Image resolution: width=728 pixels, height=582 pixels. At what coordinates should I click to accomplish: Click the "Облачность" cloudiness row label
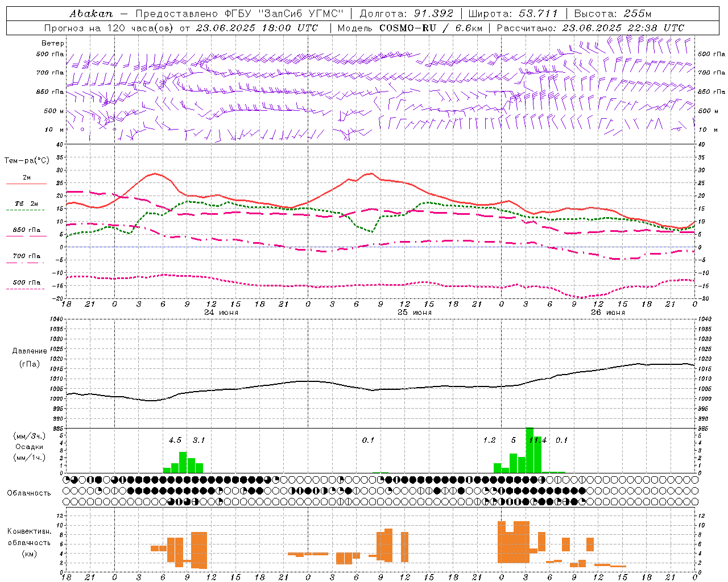[30, 493]
